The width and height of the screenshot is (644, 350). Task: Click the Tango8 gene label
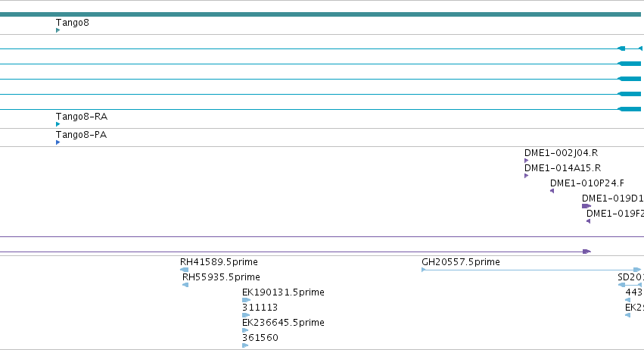click(x=73, y=23)
